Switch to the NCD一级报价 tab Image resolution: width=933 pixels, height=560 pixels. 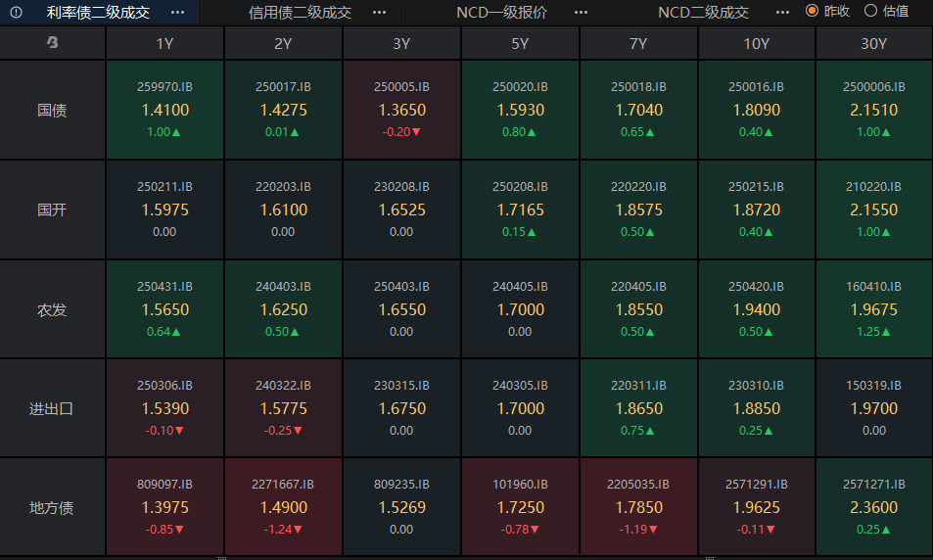click(x=501, y=12)
